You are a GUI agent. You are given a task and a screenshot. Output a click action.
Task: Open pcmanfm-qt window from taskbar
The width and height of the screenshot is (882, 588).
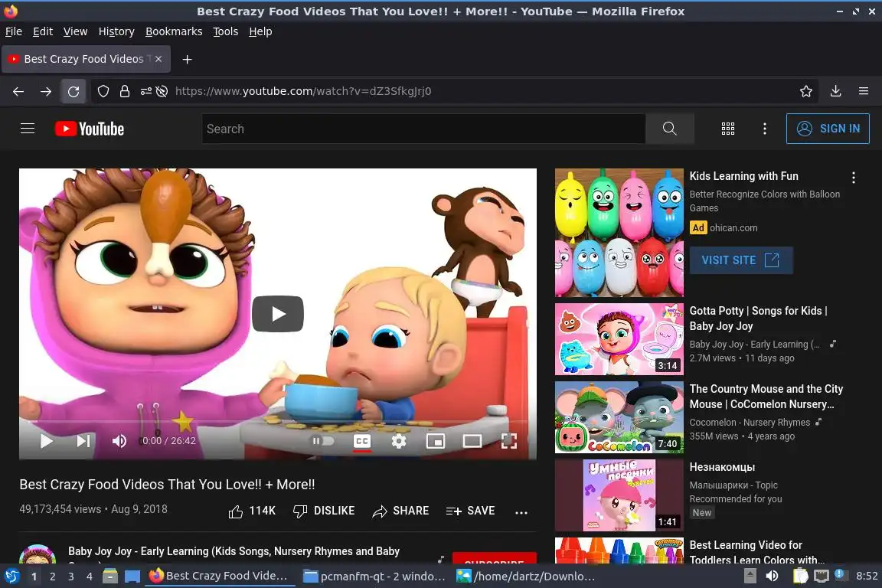pyautogui.click(x=374, y=577)
